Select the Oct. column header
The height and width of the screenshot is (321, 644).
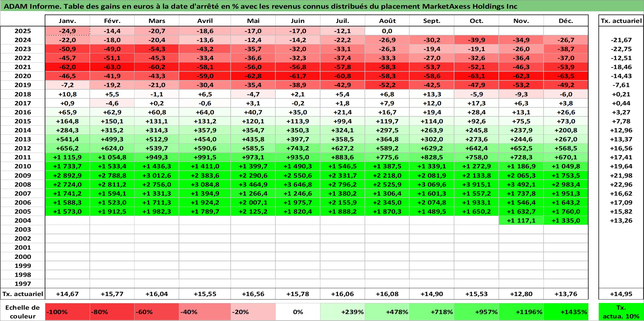476,21
